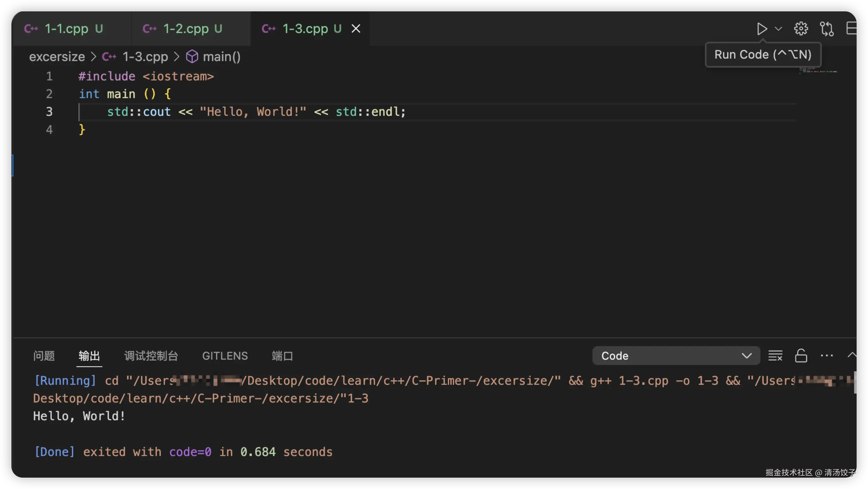Open the 问题 panel tab
This screenshot has width=868, height=489.
pyautogui.click(x=44, y=356)
